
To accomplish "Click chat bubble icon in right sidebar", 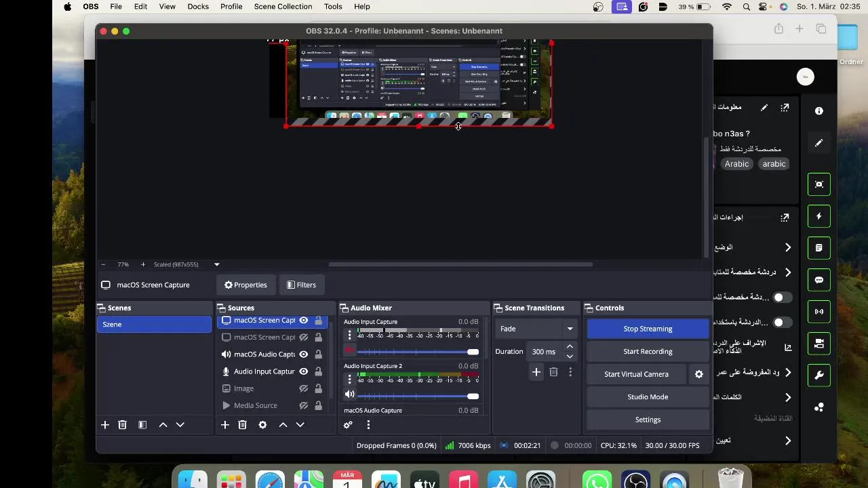I will point(819,280).
